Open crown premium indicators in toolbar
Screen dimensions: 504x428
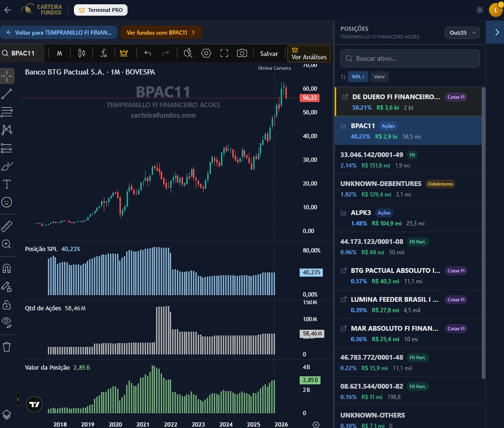click(x=124, y=53)
